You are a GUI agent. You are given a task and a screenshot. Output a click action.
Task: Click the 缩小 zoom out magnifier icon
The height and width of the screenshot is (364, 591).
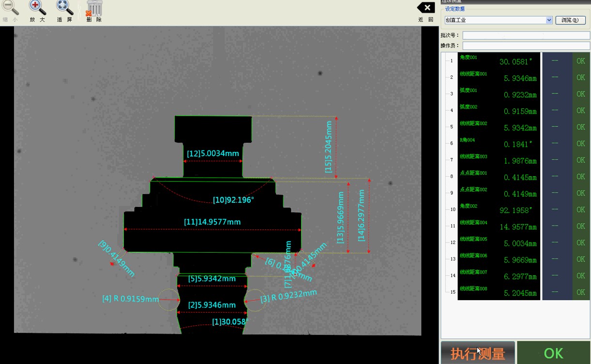[10, 8]
